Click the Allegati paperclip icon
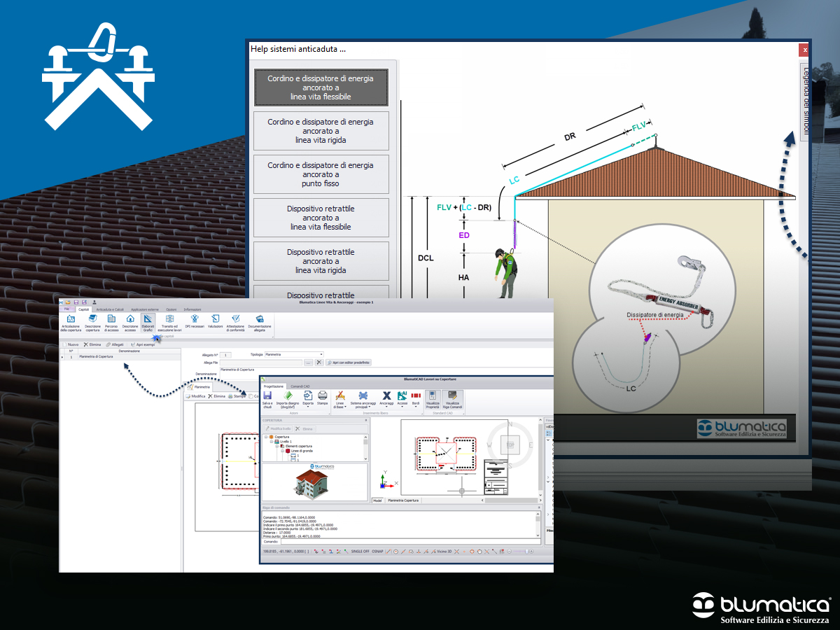The height and width of the screenshot is (630, 840). click(x=108, y=344)
